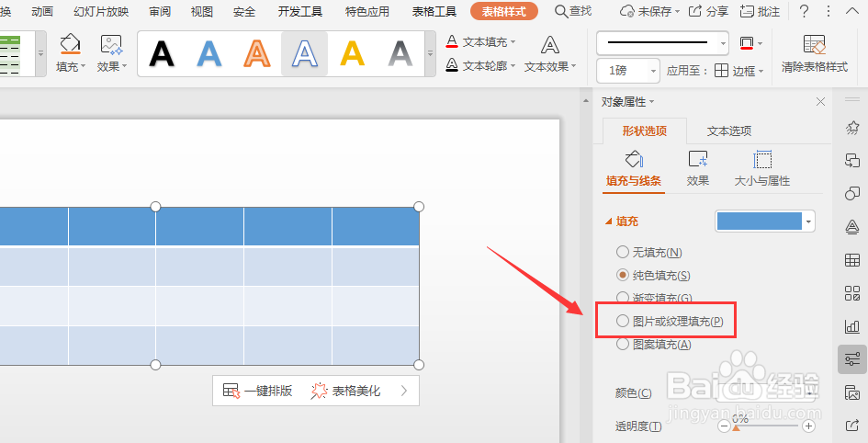Apply the gray gradient text style A
The width and height of the screenshot is (868, 443).
(400, 53)
